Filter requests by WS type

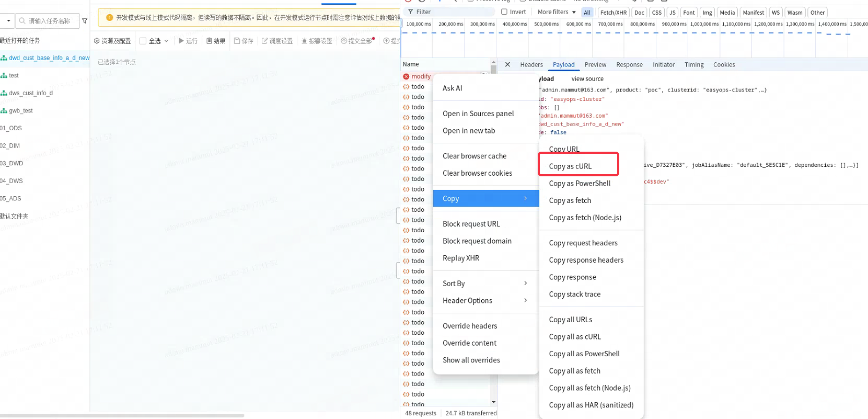(x=776, y=13)
